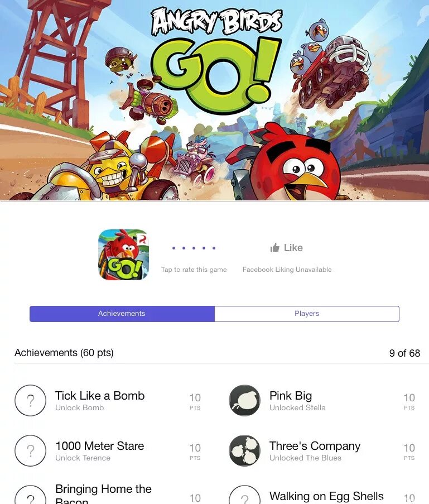Select the Bringing Home the Bacon locked icon
This screenshot has height=504, width=429.
[x=31, y=495]
